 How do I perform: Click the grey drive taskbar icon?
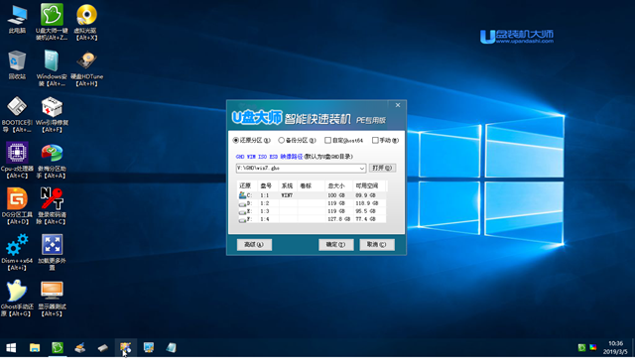coord(102,348)
